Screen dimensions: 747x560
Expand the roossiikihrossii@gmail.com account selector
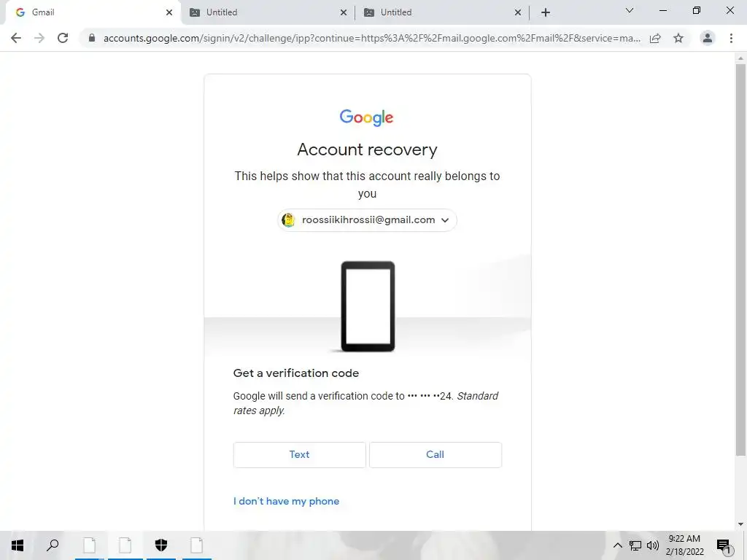coord(368,220)
